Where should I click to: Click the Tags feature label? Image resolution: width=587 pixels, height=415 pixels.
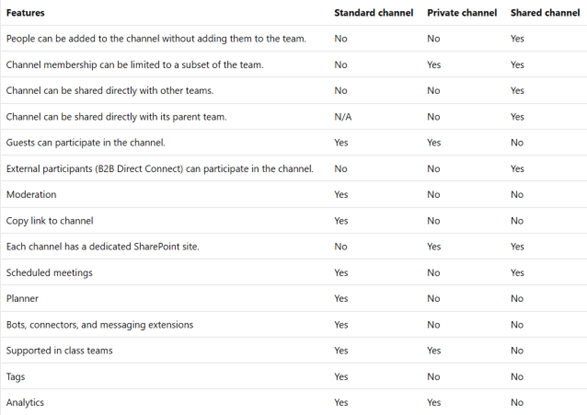tap(15, 377)
